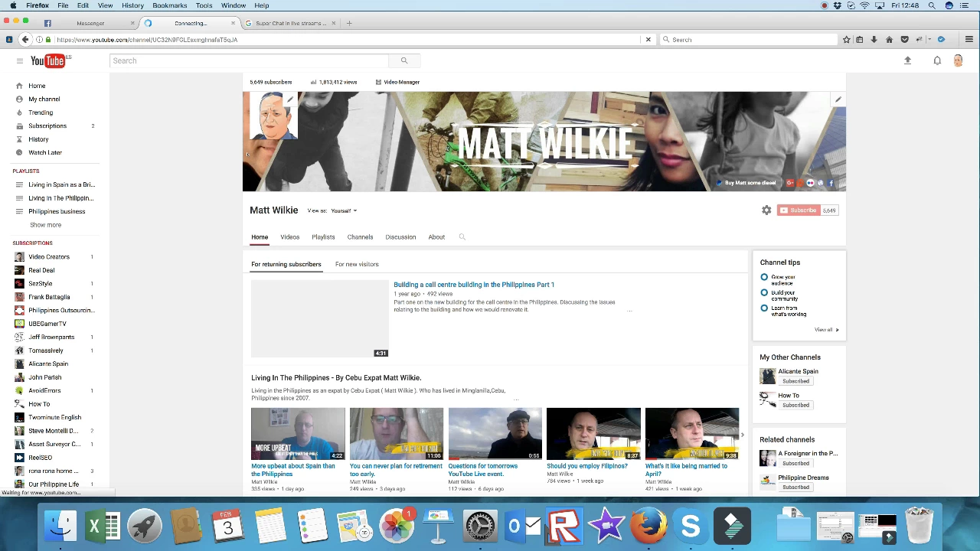Open Subscriptions in sidebar
This screenshot has width=980, height=551.
pos(47,126)
